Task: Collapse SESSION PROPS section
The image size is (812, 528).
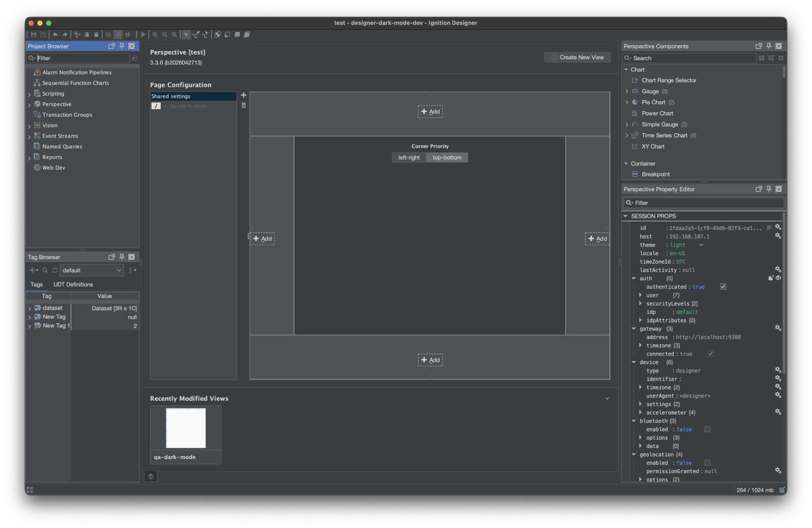Action: 626,216
